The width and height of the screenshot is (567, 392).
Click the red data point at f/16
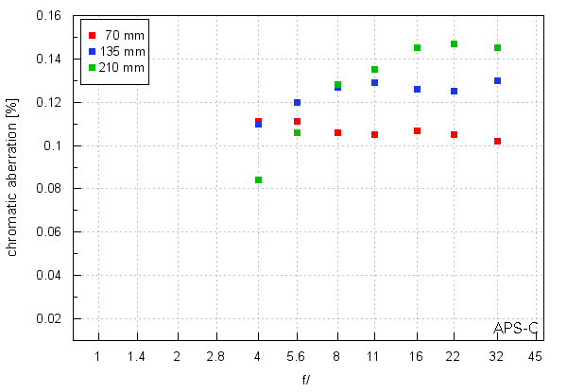click(417, 130)
